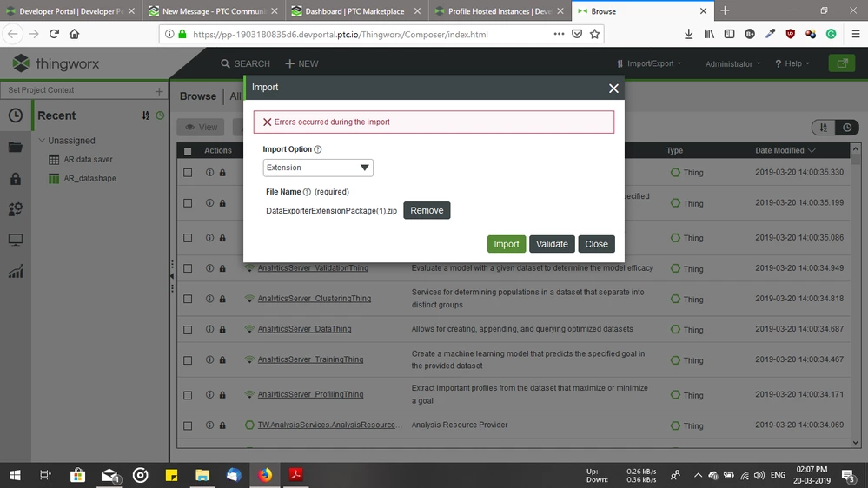Open the Analytics chart icon in sidebar
The image size is (868, 488).
click(16, 271)
